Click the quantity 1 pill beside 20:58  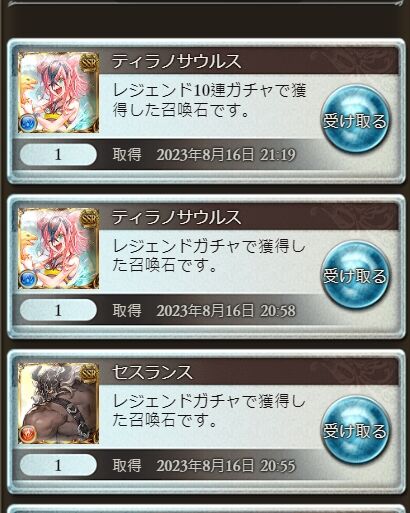coord(58,310)
